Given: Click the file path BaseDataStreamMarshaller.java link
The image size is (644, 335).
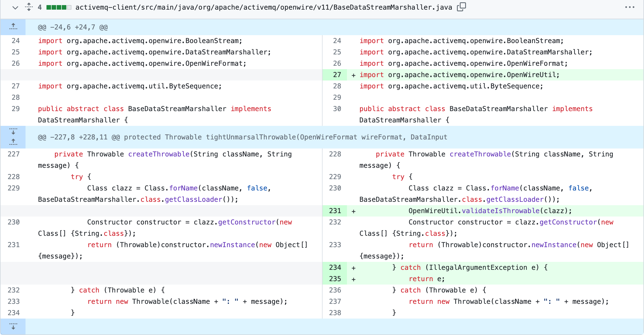Looking at the screenshot, I should tap(264, 7).
